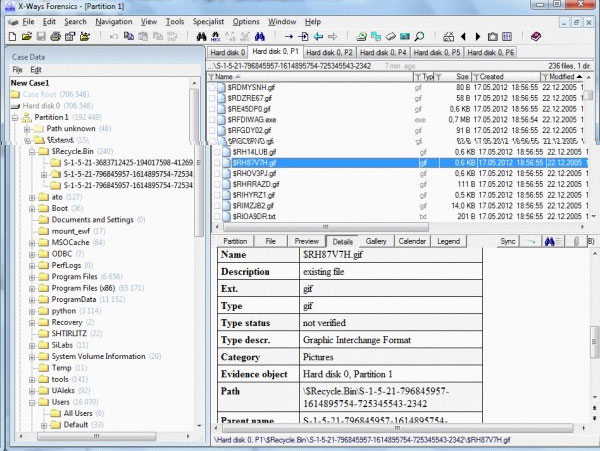Click the black left triangle toolbar icon
The image size is (600, 451).
click(463, 37)
